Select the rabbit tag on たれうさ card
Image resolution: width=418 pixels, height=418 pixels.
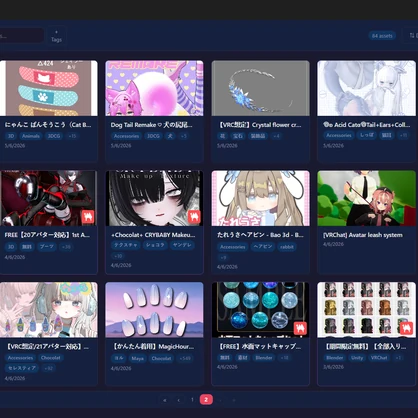click(287, 247)
